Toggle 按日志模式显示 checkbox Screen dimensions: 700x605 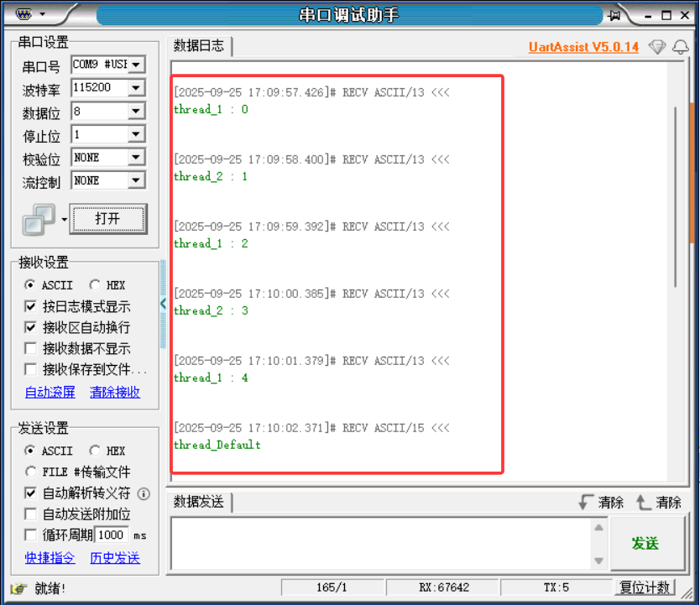(30, 306)
